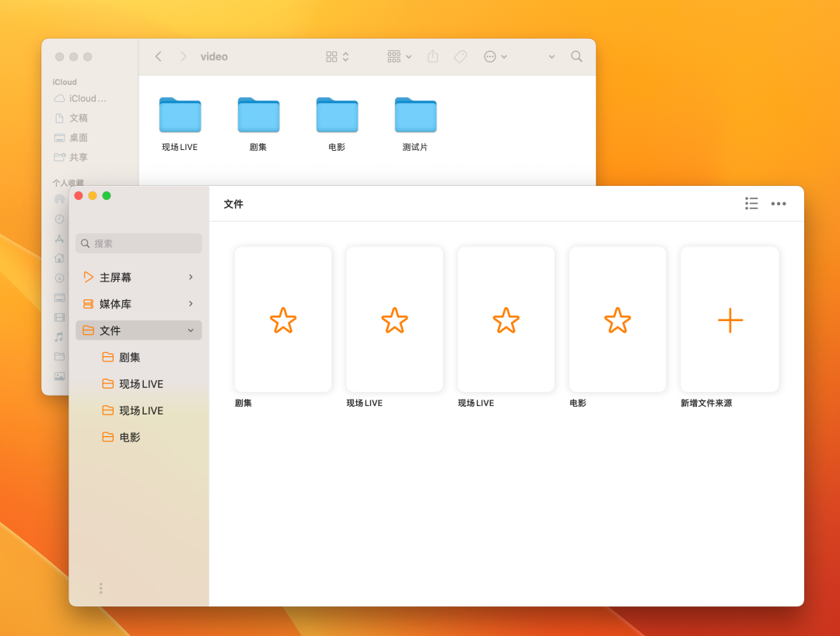Click the Finder search magnifier
840x636 pixels.
tap(576, 57)
